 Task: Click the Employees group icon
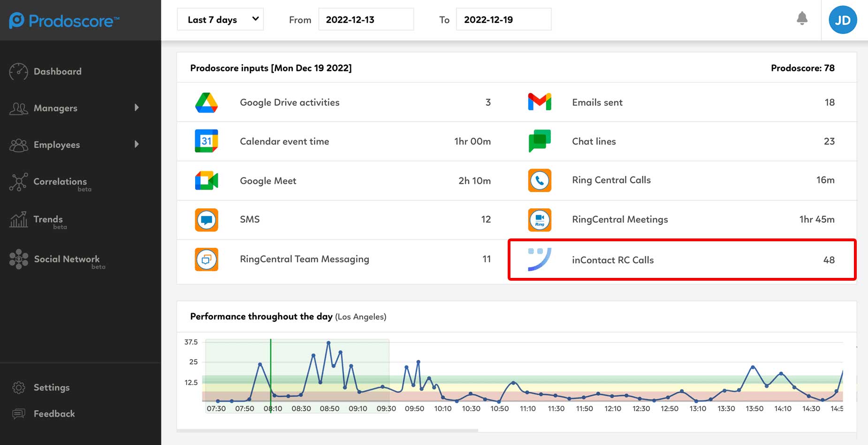18,145
